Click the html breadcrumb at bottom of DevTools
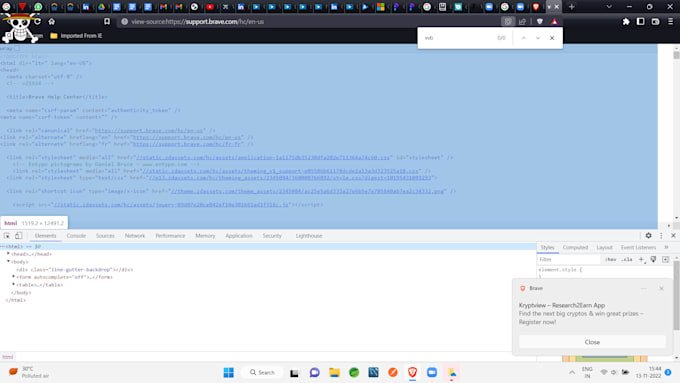Viewport: 680px width, 383px height. (8, 357)
